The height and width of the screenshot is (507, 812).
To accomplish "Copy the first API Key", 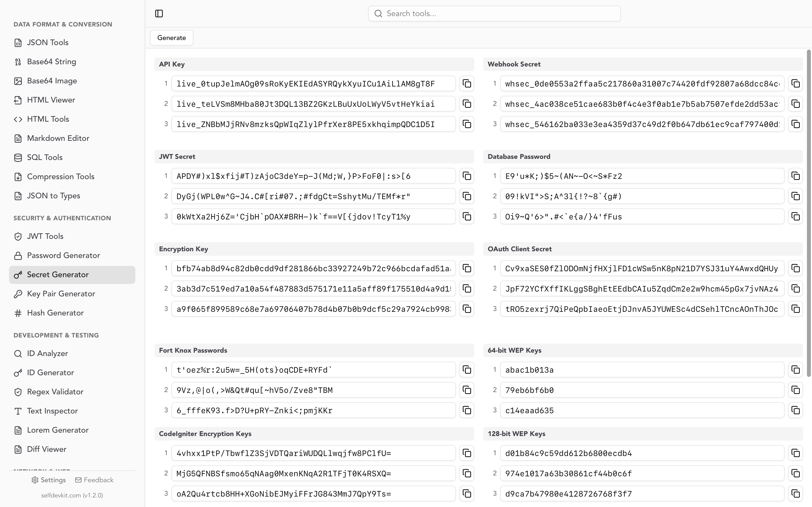I will click(x=467, y=83).
